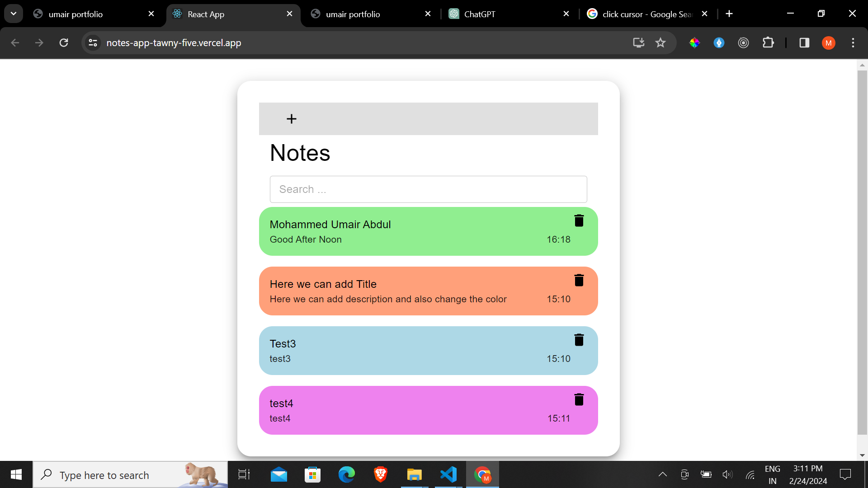View site information icon in address bar
868x488 pixels.
pyautogui.click(x=93, y=43)
